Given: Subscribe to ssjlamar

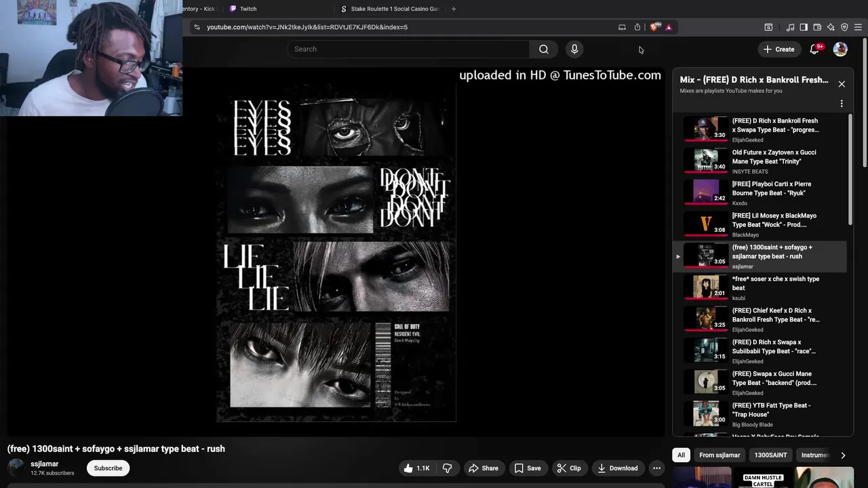Looking at the screenshot, I should (x=108, y=468).
